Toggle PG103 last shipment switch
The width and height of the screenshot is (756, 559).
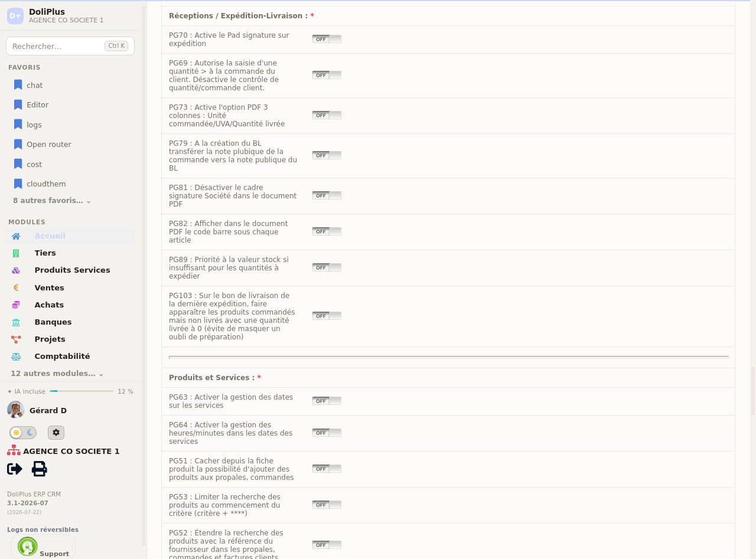(x=327, y=316)
